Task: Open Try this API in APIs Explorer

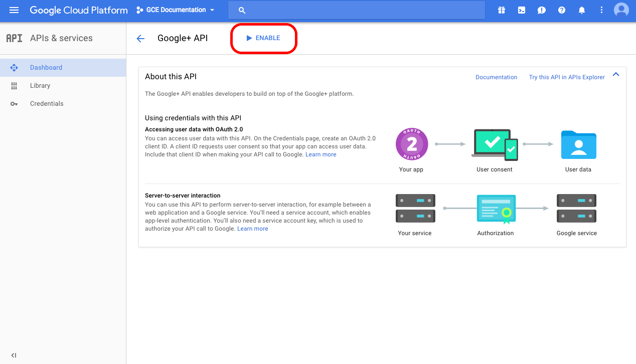Action: point(567,77)
